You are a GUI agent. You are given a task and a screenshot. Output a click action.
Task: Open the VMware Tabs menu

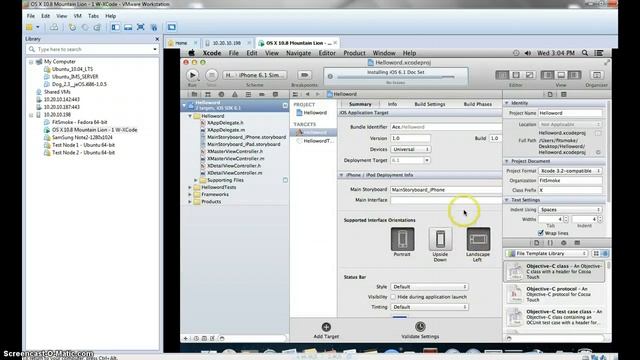coord(93,16)
